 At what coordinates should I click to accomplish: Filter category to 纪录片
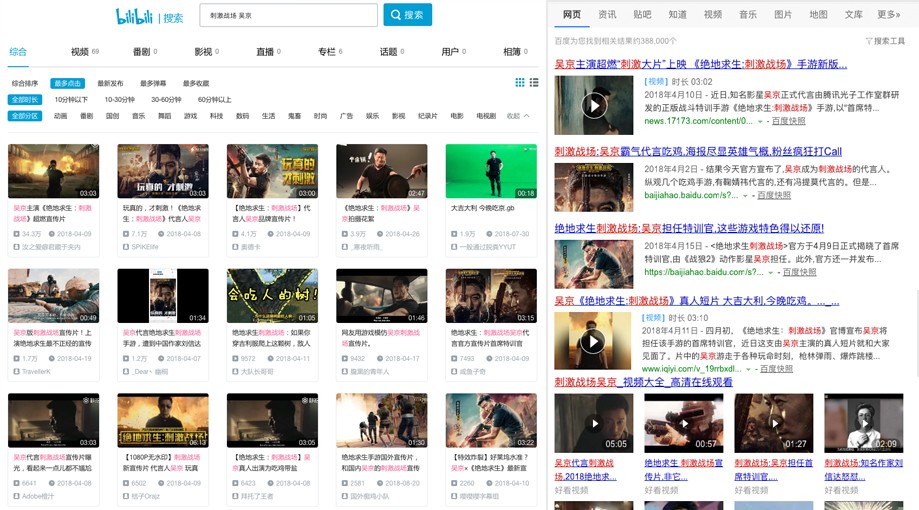tap(428, 116)
